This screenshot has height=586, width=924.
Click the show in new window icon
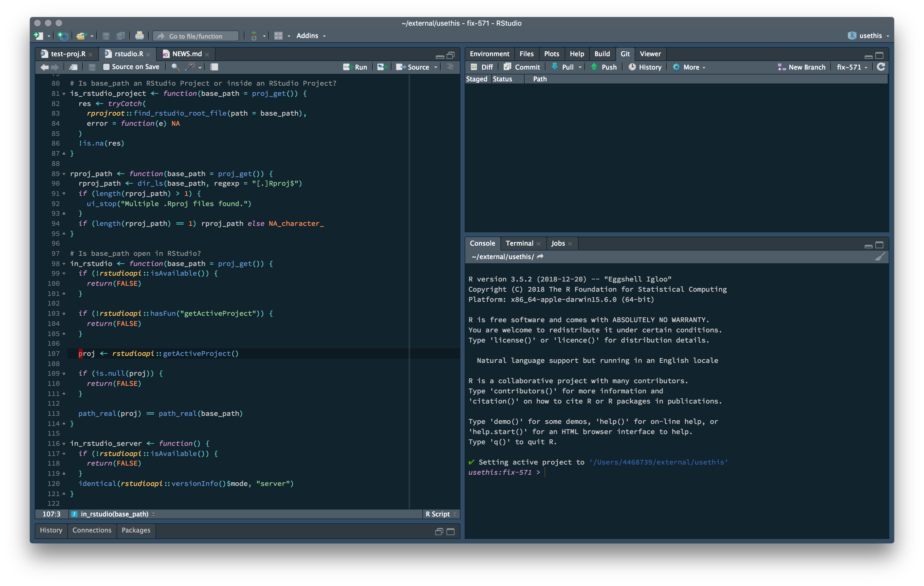[73, 67]
